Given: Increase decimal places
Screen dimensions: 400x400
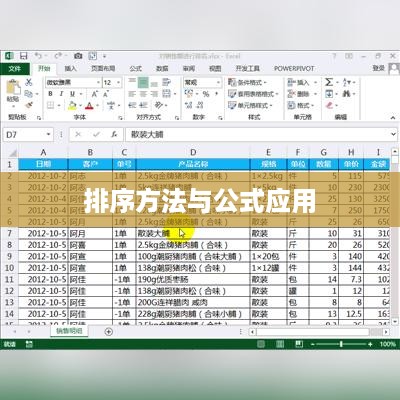Looking at the screenshot, I should coord(189,105).
